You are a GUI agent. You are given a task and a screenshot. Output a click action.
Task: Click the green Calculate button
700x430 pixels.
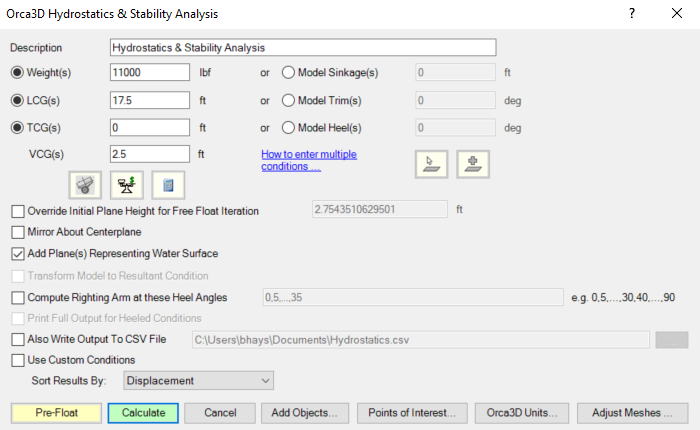(x=143, y=413)
